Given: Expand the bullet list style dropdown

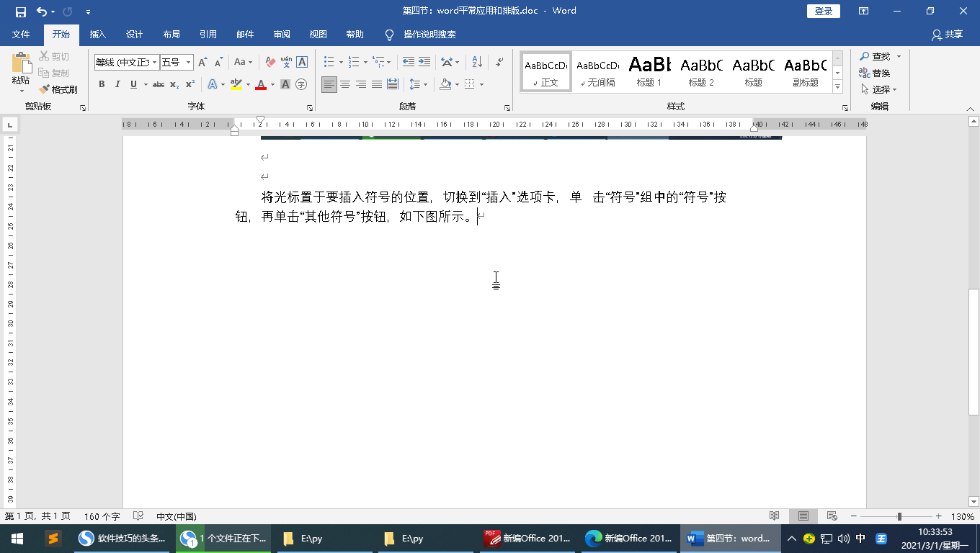Looking at the screenshot, I should [342, 63].
